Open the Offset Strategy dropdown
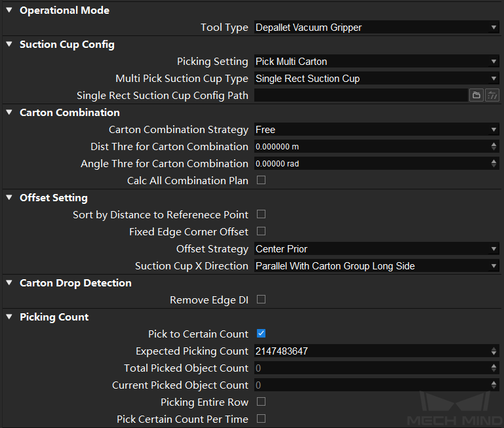This screenshot has width=504, height=428. point(376,249)
